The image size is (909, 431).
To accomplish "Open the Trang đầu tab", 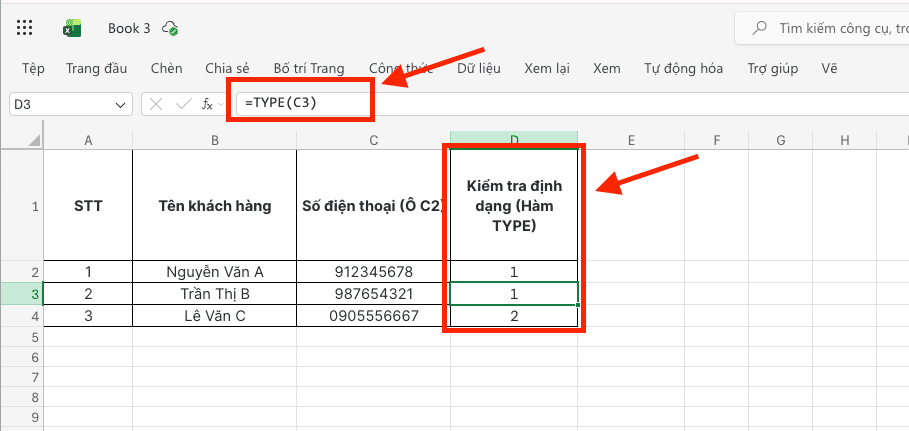I will pos(96,69).
